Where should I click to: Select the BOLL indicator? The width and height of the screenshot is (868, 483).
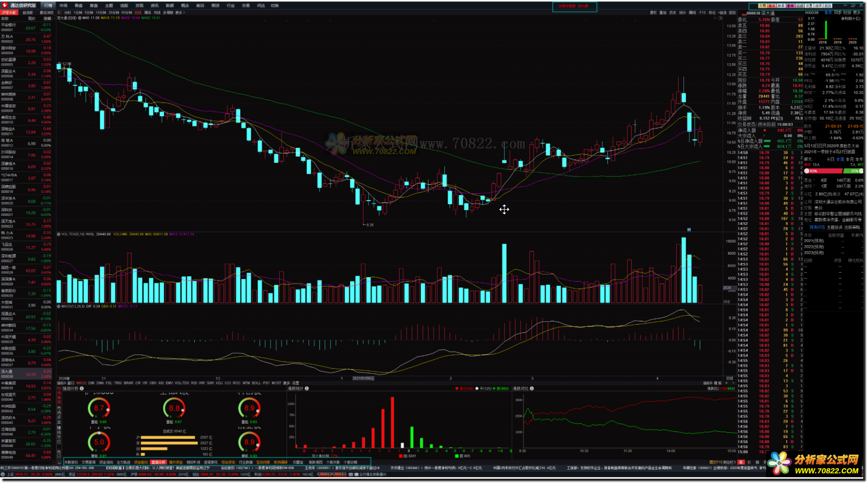256,383
